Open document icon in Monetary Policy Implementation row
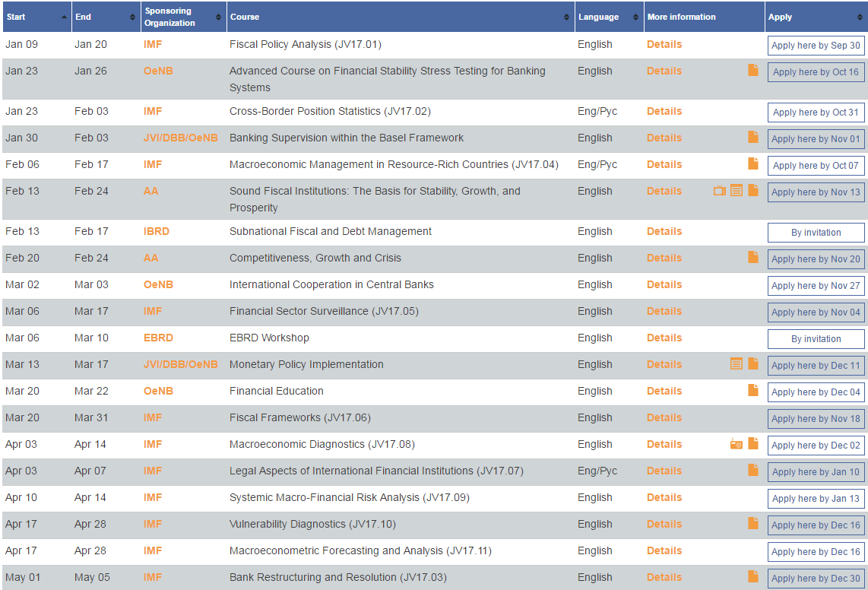 point(753,363)
